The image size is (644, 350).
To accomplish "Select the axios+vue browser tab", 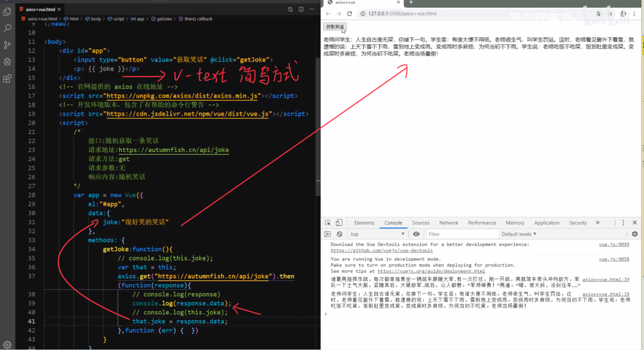I will click(x=364, y=2).
